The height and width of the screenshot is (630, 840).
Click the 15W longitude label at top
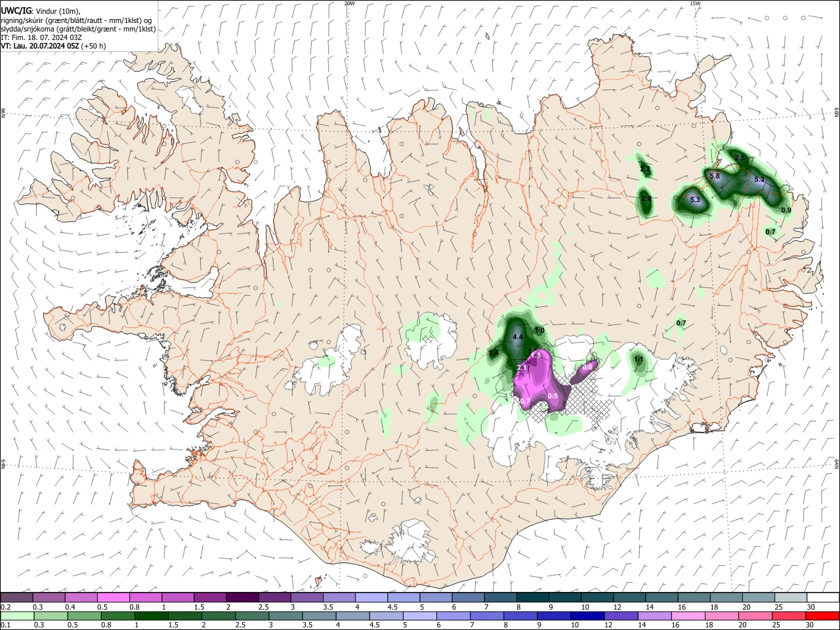695,3
